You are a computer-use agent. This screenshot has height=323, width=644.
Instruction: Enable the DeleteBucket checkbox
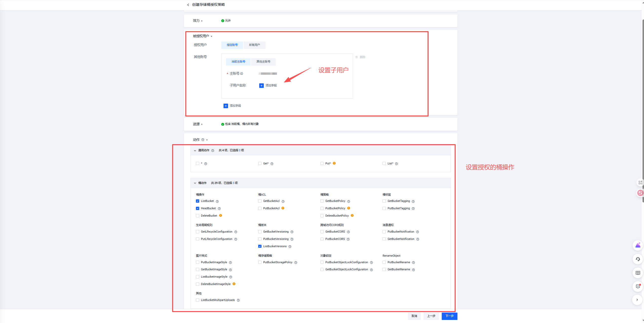point(197,216)
